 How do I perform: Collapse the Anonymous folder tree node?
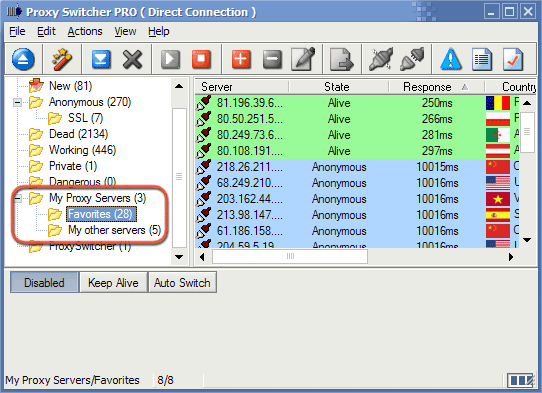17,102
